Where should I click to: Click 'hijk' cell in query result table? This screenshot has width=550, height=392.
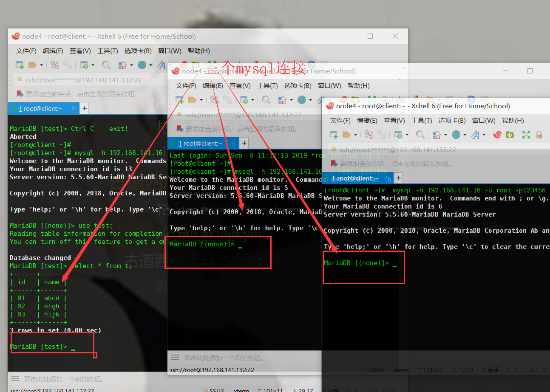point(52,314)
